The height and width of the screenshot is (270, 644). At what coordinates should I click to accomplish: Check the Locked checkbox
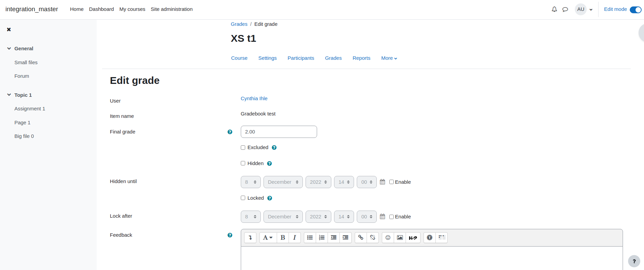click(x=243, y=198)
